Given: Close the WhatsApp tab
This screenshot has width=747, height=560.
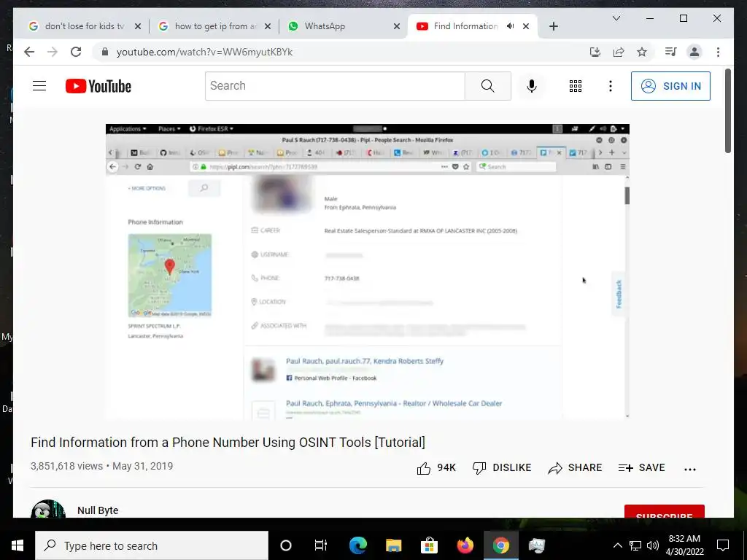Looking at the screenshot, I should pos(396,27).
